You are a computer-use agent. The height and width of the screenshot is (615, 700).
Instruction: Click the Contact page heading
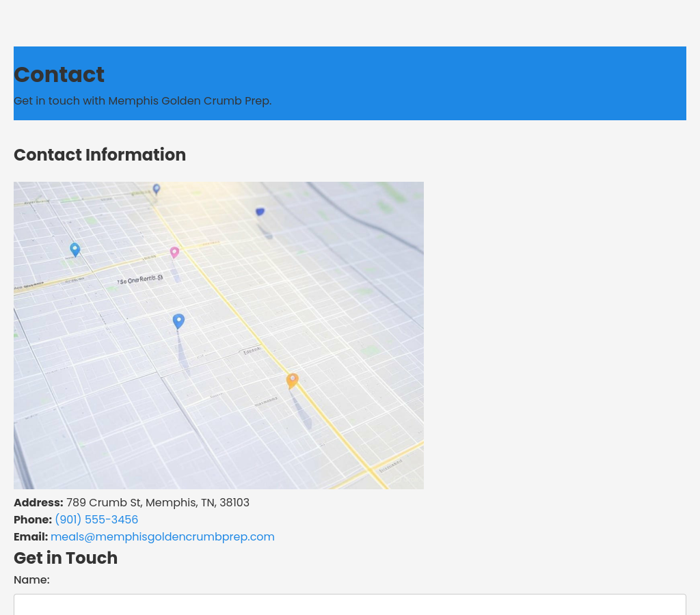pyautogui.click(x=59, y=74)
